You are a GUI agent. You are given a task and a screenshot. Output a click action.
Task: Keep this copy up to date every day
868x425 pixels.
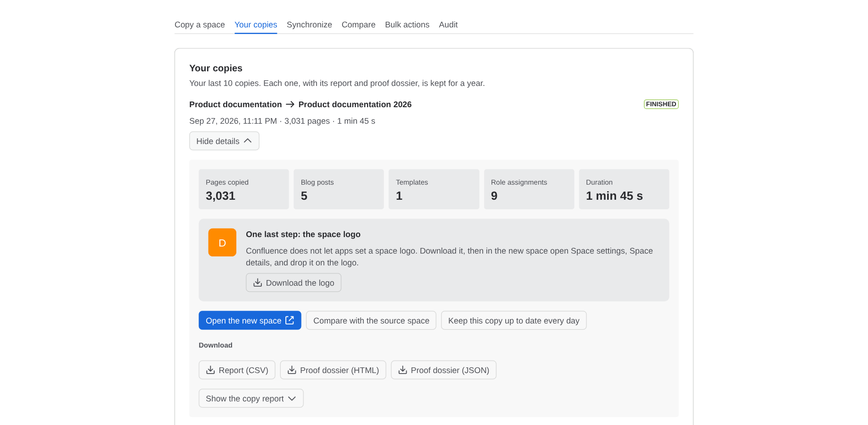[514, 321]
